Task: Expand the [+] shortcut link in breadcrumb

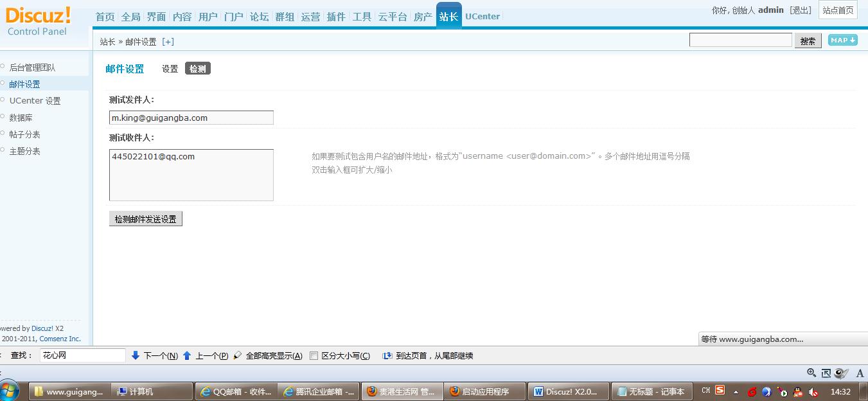Action: [x=168, y=42]
